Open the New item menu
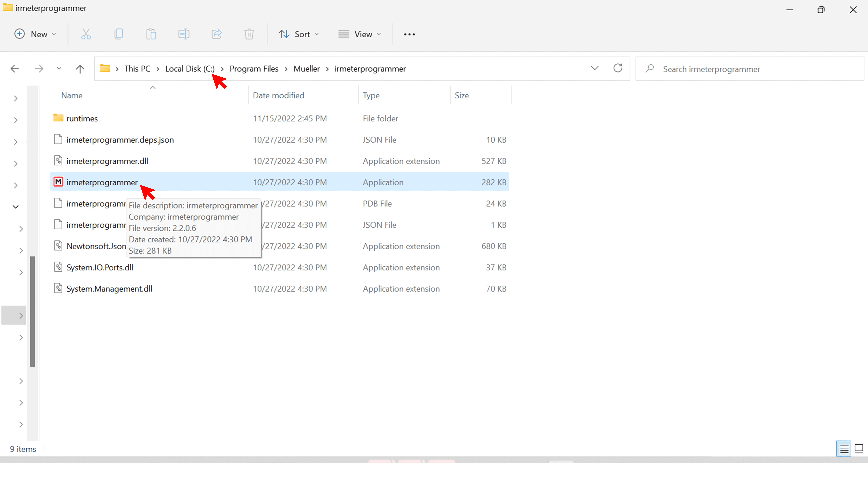 pyautogui.click(x=35, y=34)
